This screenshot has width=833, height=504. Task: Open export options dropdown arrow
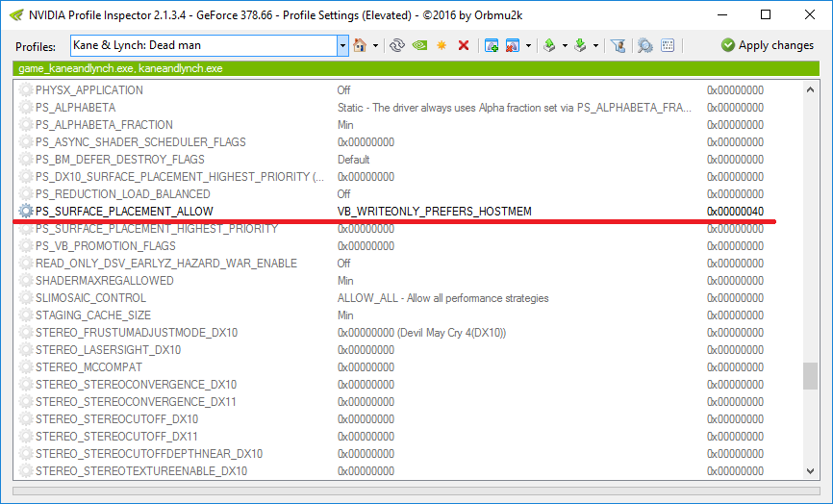pos(565,45)
